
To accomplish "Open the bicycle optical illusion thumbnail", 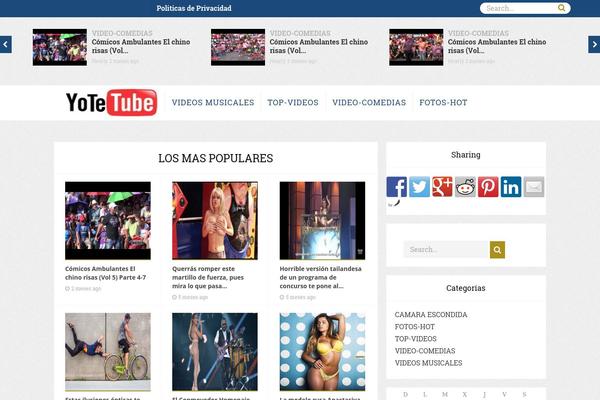I will (108, 352).
